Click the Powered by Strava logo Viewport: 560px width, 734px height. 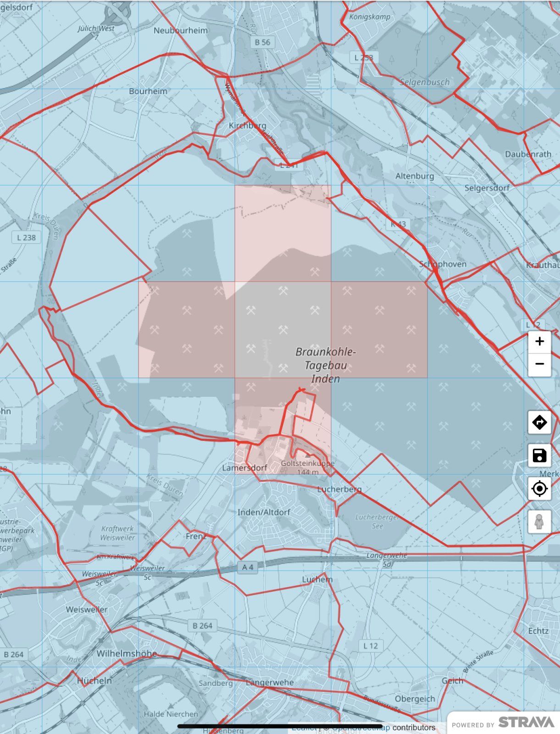pyautogui.click(x=503, y=723)
